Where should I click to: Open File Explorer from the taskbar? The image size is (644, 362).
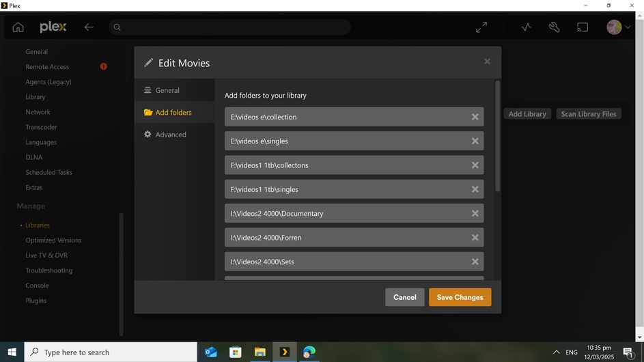260,352
